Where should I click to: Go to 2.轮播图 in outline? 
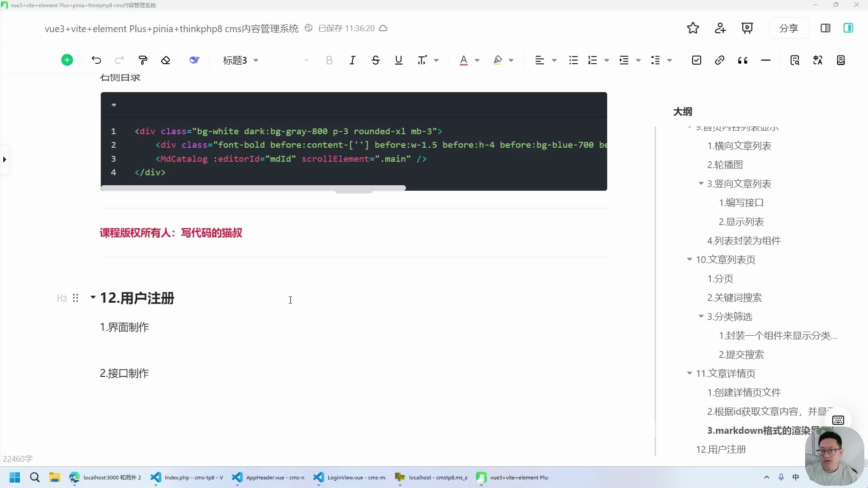pos(725,165)
